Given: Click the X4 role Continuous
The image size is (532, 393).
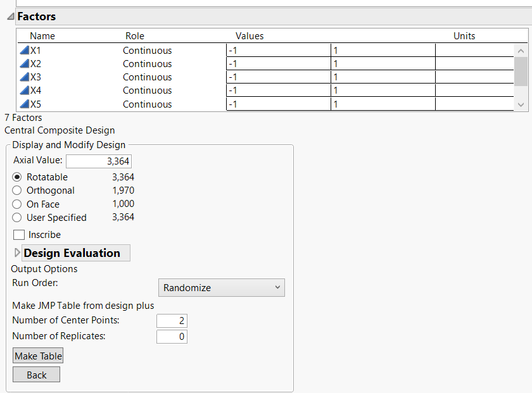Looking at the screenshot, I should pyautogui.click(x=147, y=90).
